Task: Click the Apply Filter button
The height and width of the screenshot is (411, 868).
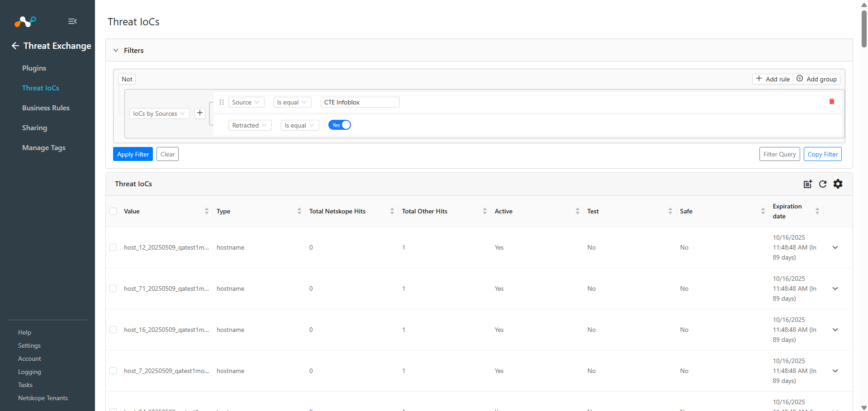Action: pos(133,154)
